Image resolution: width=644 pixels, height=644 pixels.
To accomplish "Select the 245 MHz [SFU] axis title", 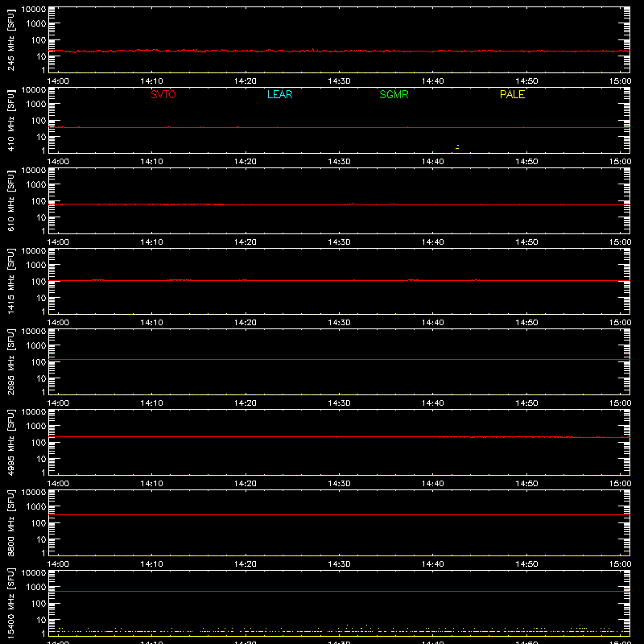I will point(10,39).
